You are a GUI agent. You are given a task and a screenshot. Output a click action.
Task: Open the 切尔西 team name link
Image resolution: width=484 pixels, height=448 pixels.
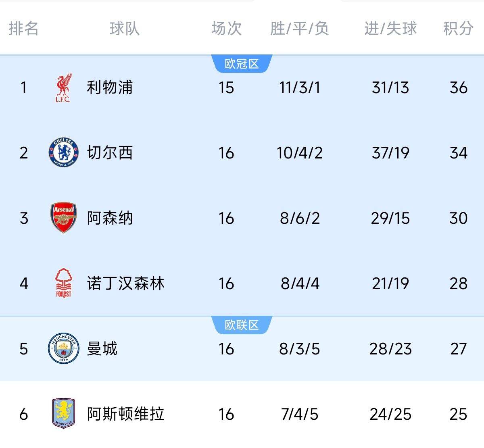coord(110,153)
